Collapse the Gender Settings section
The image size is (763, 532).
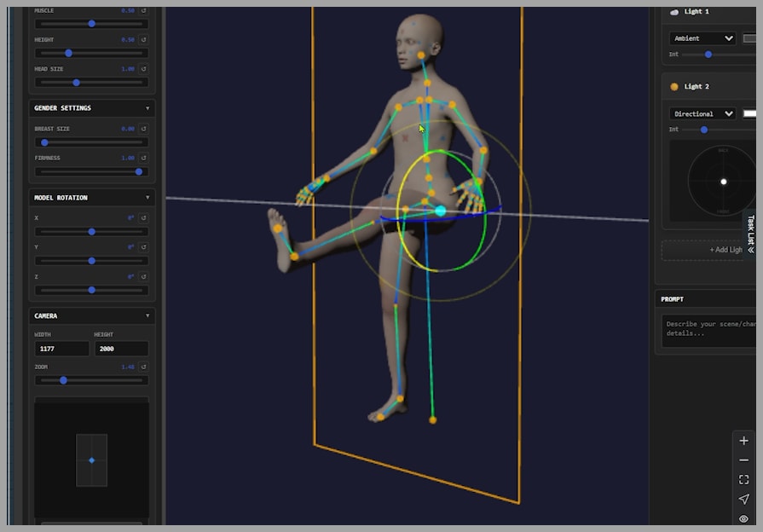tap(147, 108)
